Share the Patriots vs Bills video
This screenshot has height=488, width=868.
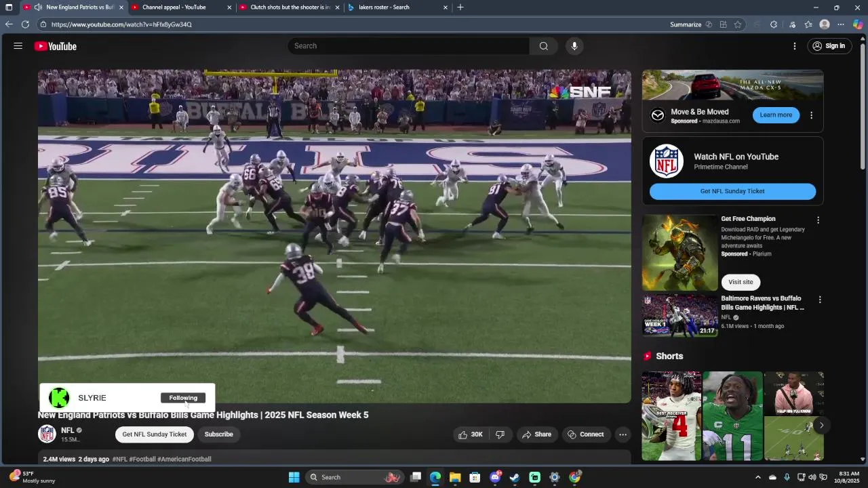coord(536,434)
